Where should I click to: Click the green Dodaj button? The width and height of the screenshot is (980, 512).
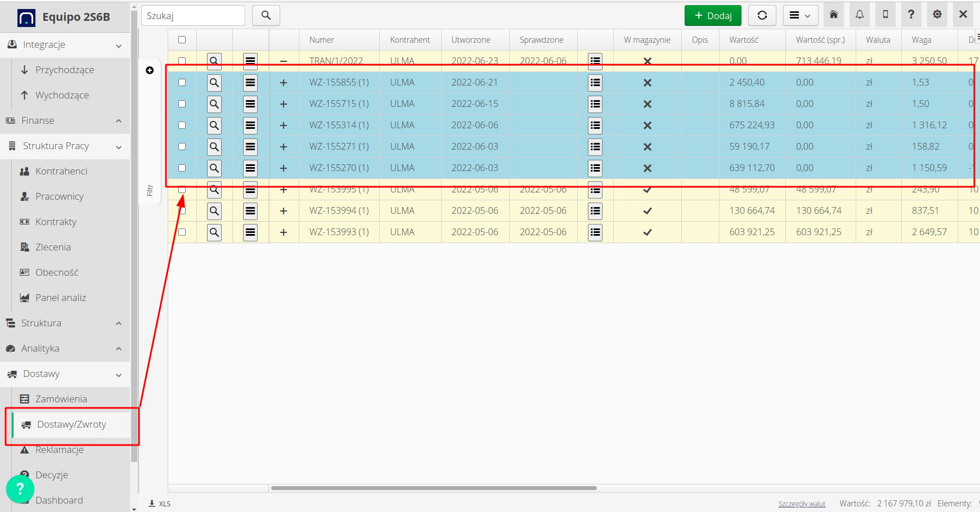click(x=713, y=15)
